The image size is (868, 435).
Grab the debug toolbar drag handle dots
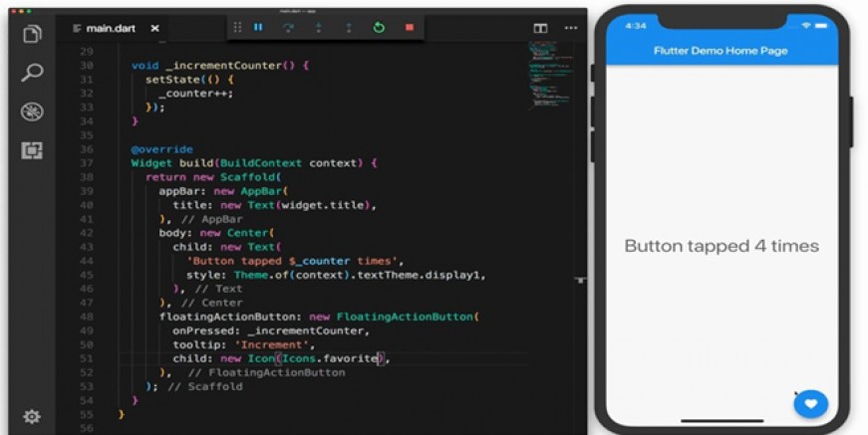coord(237,27)
